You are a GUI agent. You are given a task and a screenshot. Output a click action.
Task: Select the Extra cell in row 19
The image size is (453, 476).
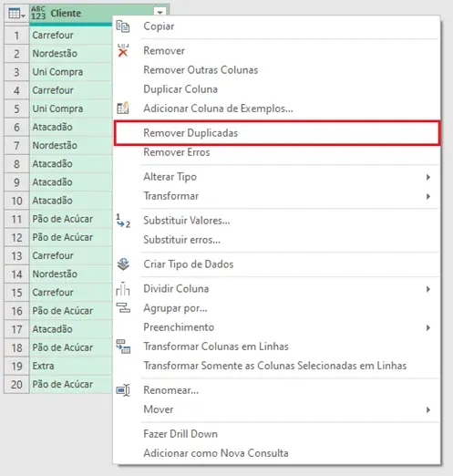pos(71,366)
